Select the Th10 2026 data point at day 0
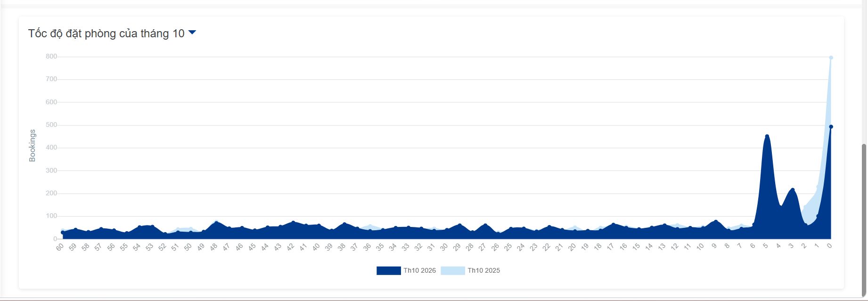Viewport: 868px width, 301px height. coord(831,126)
